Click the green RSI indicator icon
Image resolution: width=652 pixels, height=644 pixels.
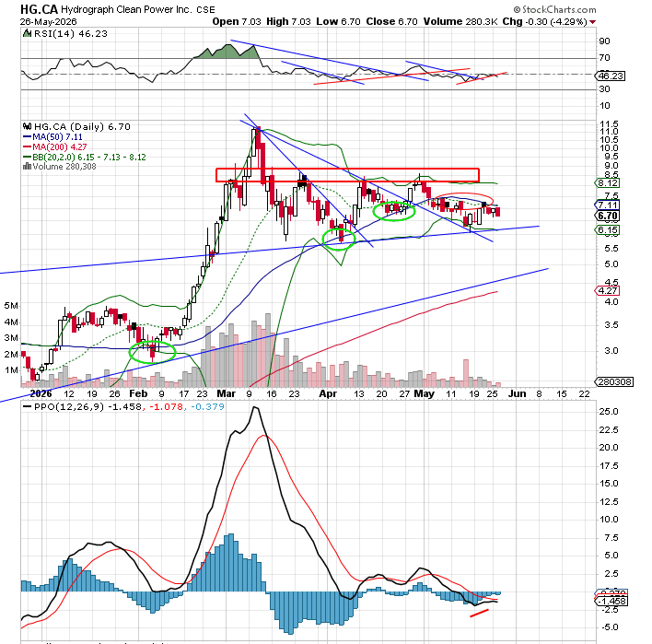[x=27, y=33]
